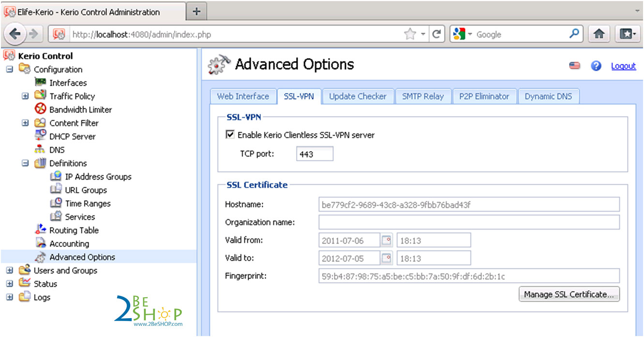Reload the page with the refresh icon

pyautogui.click(x=436, y=34)
